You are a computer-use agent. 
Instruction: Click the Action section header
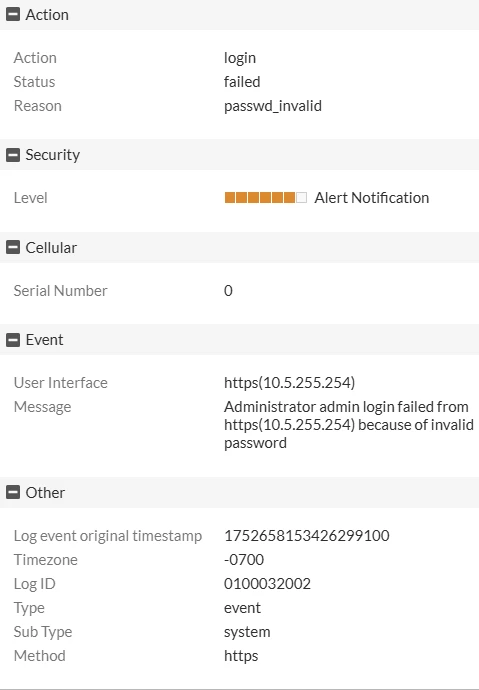pyautogui.click(x=239, y=15)
